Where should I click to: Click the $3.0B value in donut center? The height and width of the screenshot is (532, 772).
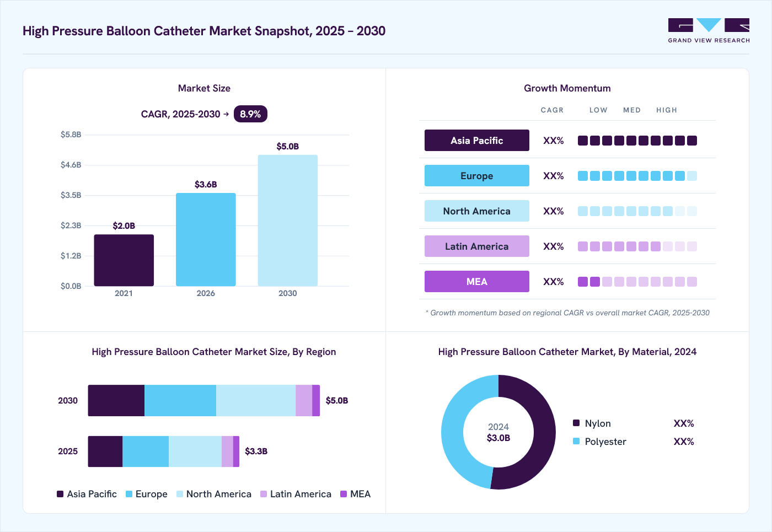[x=498, y=438]
